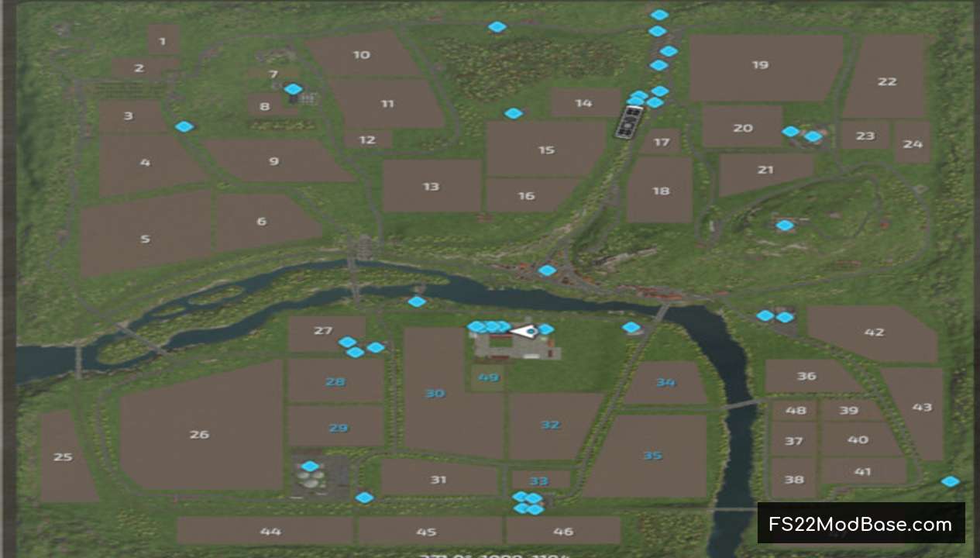Select blue marker just left of field 23

pyautogui.click(x=813, y=136)
